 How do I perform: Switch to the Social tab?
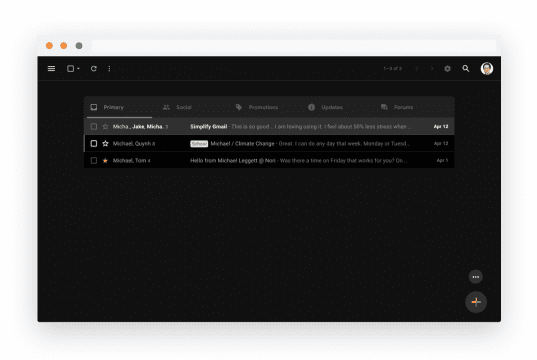(177, 107)
